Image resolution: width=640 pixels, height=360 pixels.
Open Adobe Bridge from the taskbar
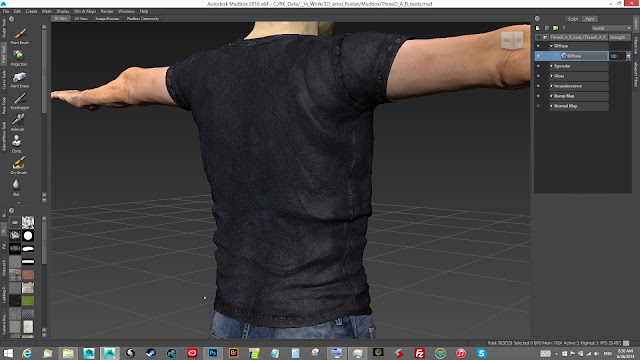tap(233, 353)
